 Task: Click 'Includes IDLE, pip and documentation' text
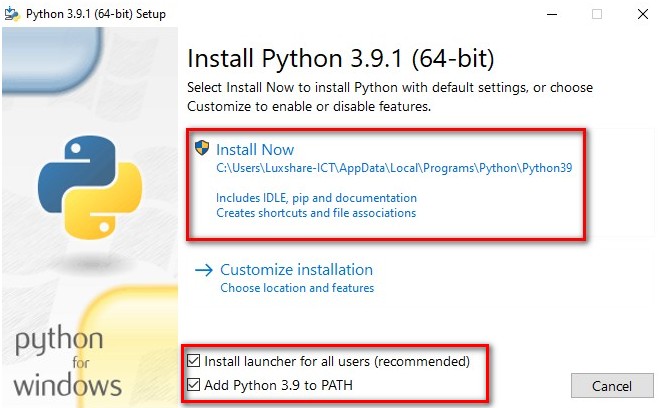[x=317, y=198]
